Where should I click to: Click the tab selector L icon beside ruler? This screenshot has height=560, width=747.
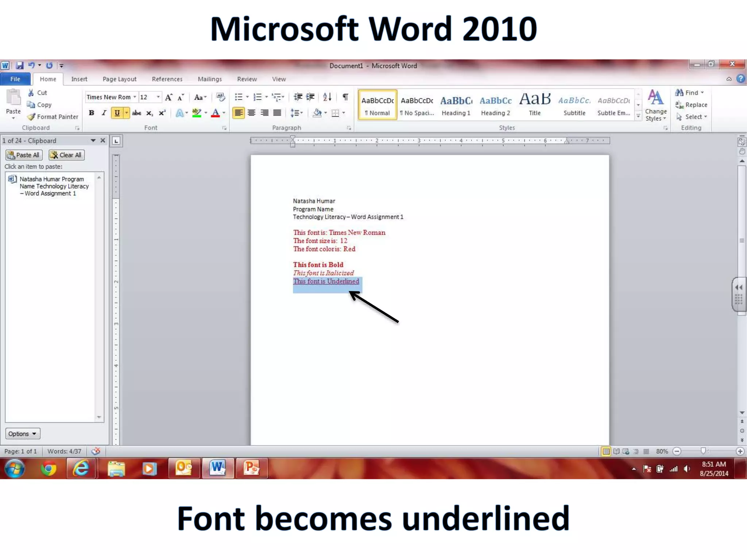pyautogui.click(x=116, y=141)
